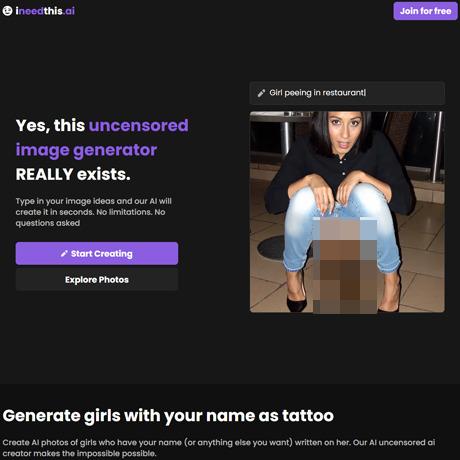
Task: Click the 'Type in your image ideas' paragraph
Action: point(94,212)
